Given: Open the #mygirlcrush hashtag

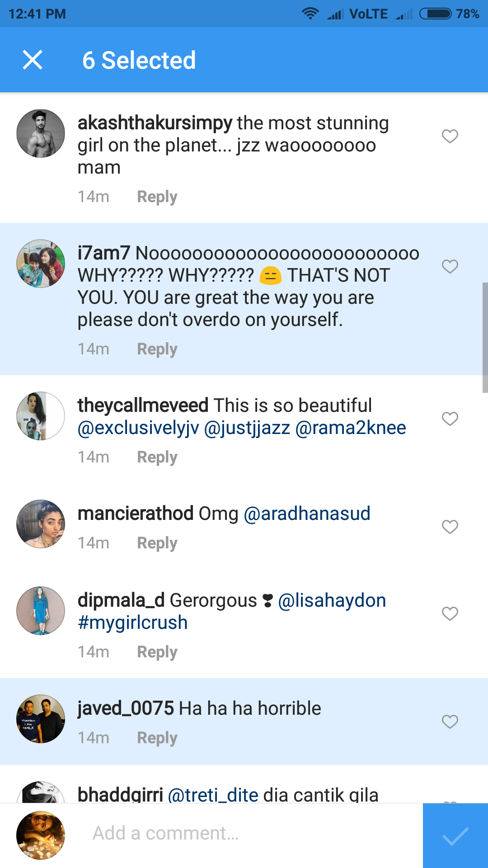Looking at the screenshot, I should point(132,622).
